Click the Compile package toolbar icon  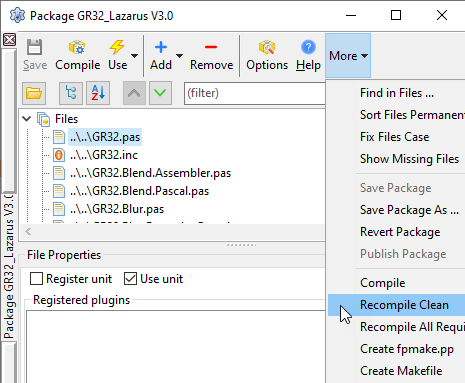[77, 48]
